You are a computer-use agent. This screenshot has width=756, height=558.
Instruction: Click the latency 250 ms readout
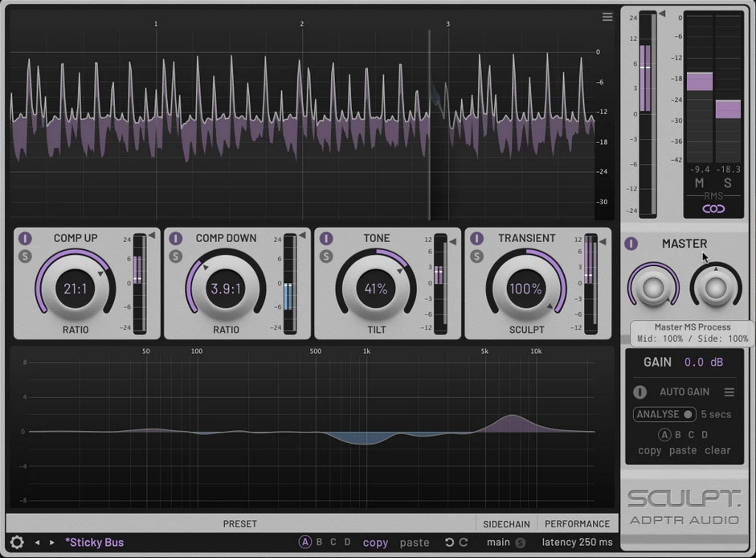(577, 542)
